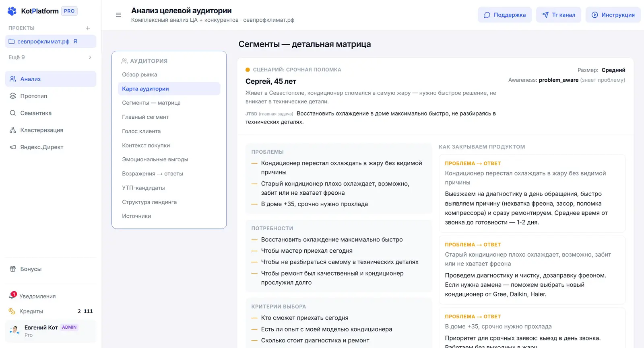Open Контекст покупки item
Viewport: 644px width, 348px height.
tap(169, 145)
